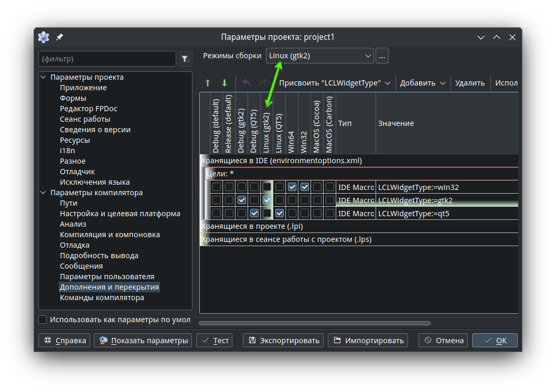
Task: Click the Lazarus app icon in title bar
Action: 44,37
